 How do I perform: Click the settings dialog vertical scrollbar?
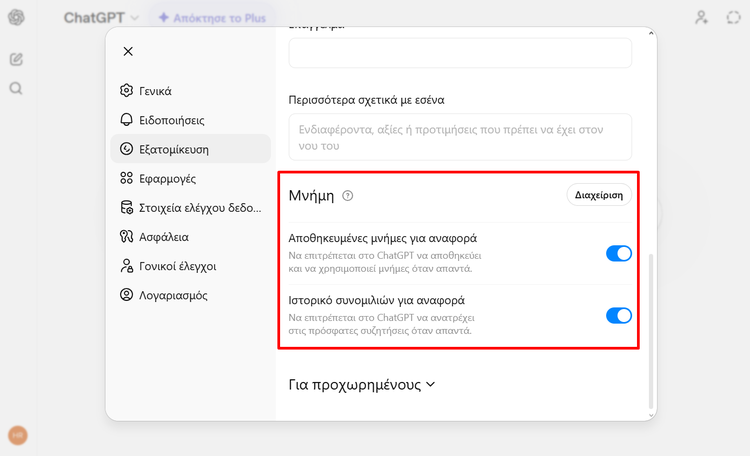pos(651,330)
